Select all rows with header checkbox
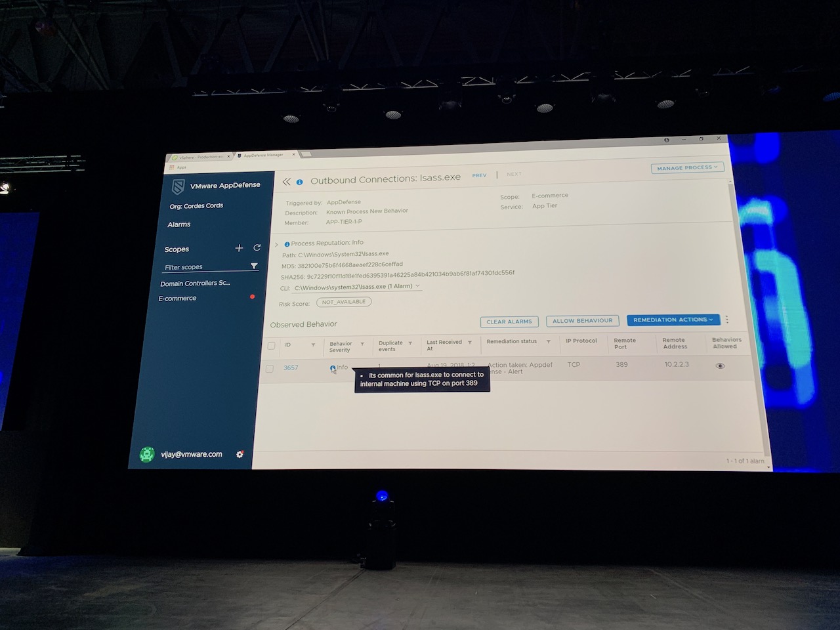This screenshot has height=630, width=840. tap(271, 346)
